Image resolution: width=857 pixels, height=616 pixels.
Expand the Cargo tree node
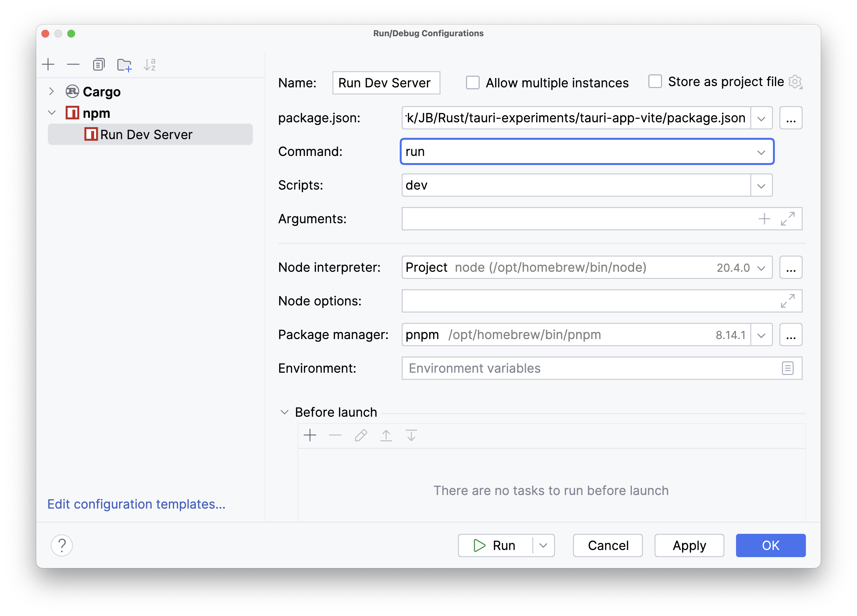point(51,91)
